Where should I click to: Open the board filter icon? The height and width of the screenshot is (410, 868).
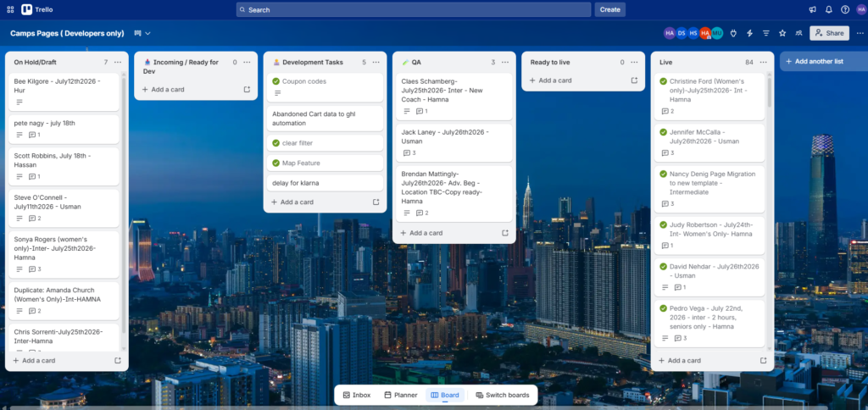(766, 33)
